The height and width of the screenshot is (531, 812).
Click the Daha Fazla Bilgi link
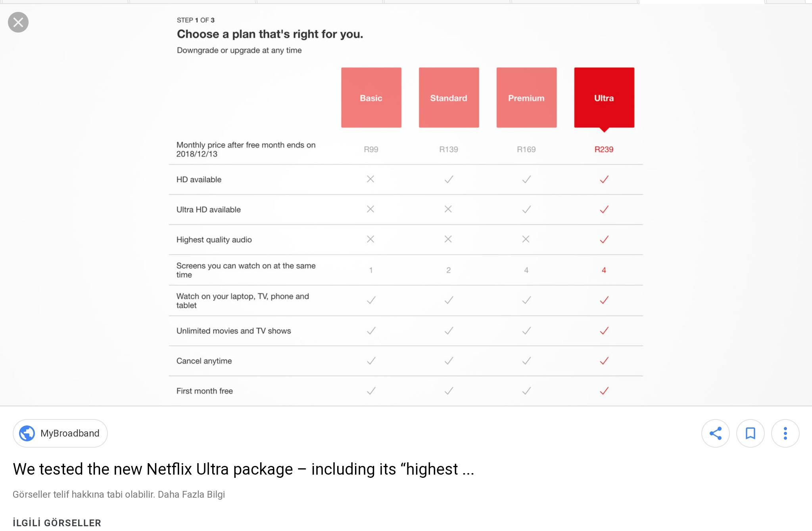(191, 494)
